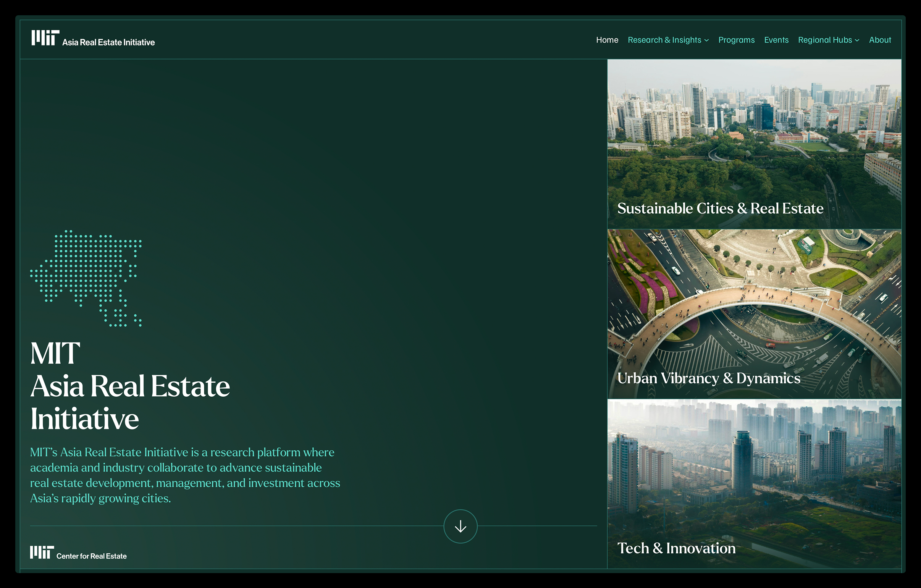
Task: Expand the Regional Hubs chevron
Action: [x=857, y=40]
